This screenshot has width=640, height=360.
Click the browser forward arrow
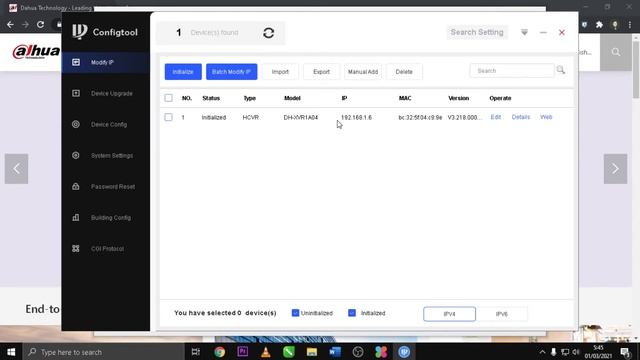click(25, 24)
